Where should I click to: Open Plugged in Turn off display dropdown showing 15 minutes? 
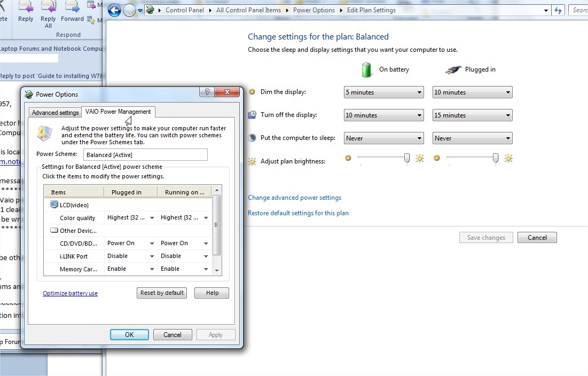(x=473, y=115)
